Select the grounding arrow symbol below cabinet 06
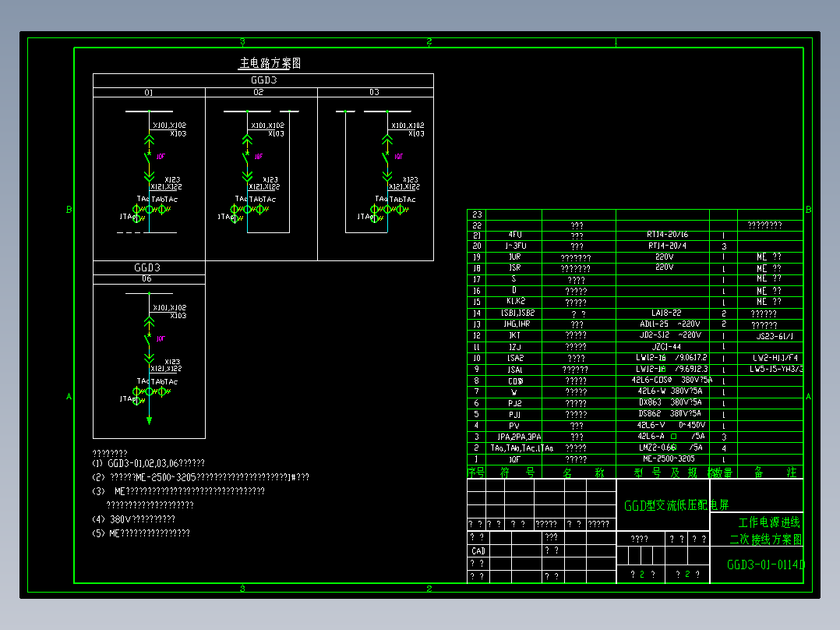The width and height of the screenshot is (840, 630). coord(149,419)
